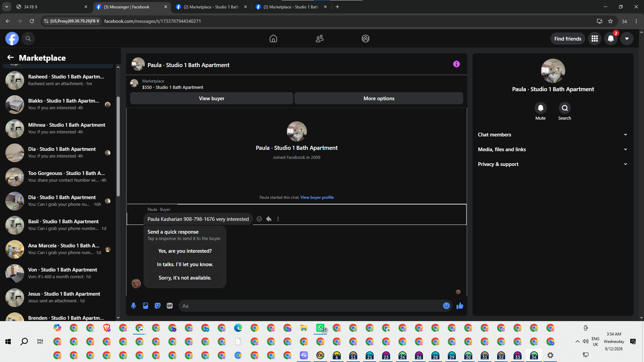Open the Friends icon in top navigation

[320, 39]
